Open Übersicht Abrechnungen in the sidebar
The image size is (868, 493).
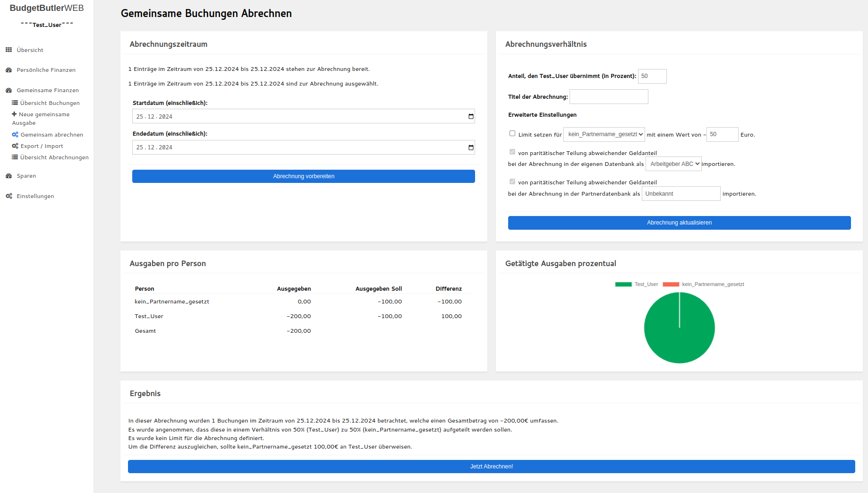click(x=54, y=157)
